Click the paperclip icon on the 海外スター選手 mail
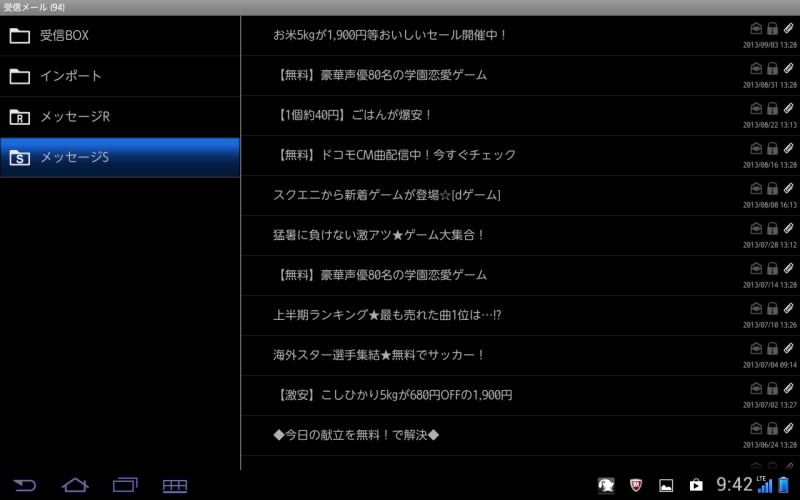This screenshot has height=500, width=800. point(788,348)
